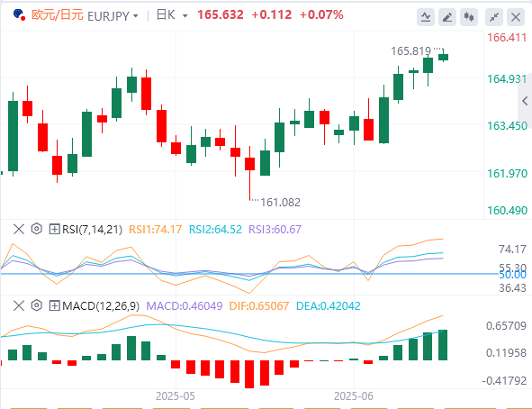Collapse chart with shrink arrows icon

(494, 16)
